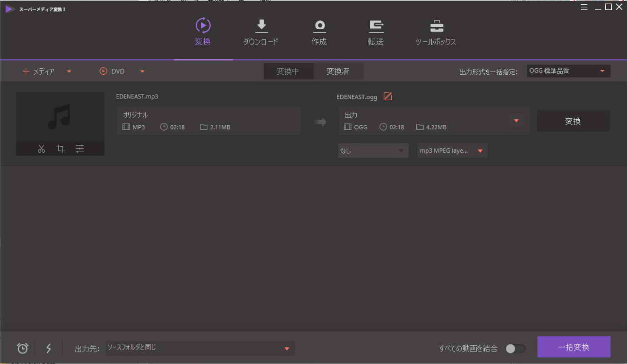
Task: Click the 変換 button for EDENEAST file
Action: coord(573,121)
